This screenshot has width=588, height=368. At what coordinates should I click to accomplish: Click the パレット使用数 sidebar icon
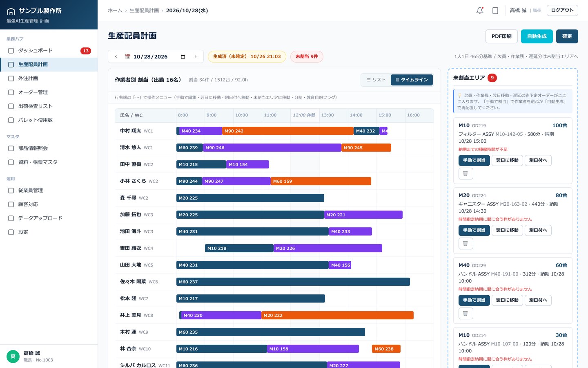[x=11, y=120]
